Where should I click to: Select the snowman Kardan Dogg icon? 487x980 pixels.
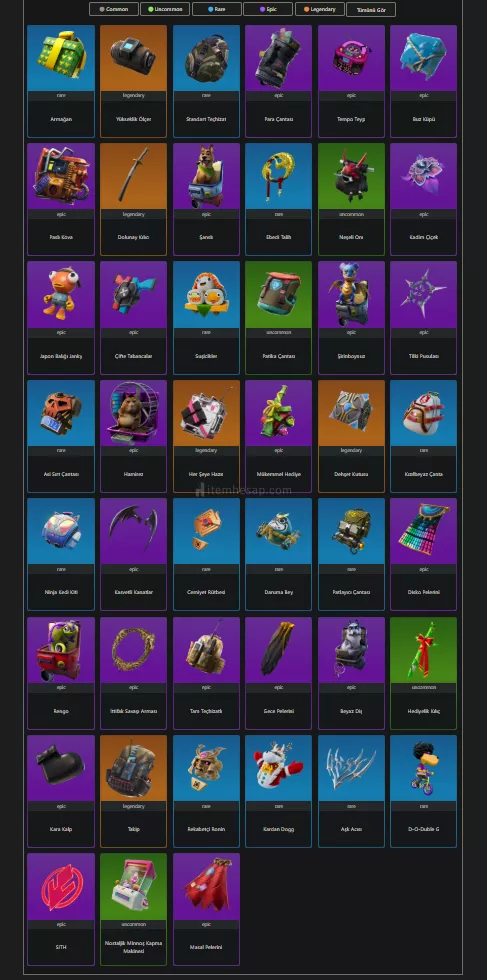tap(278, 768)
